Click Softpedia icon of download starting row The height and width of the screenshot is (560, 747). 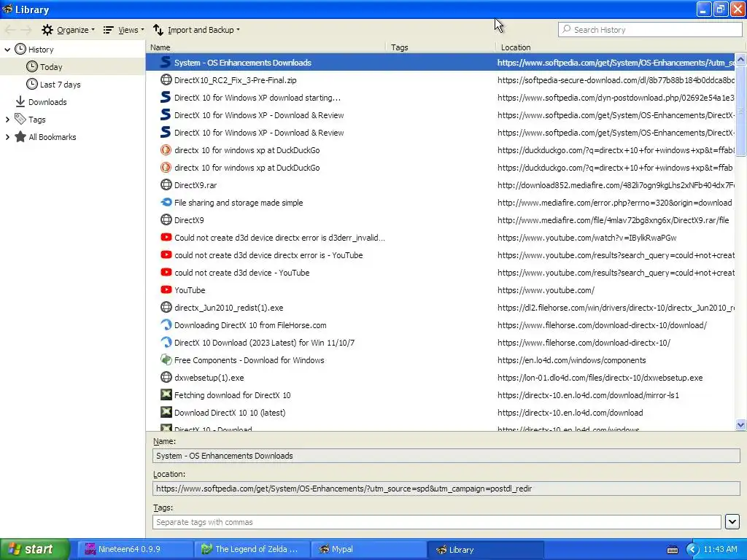[166, 98]
